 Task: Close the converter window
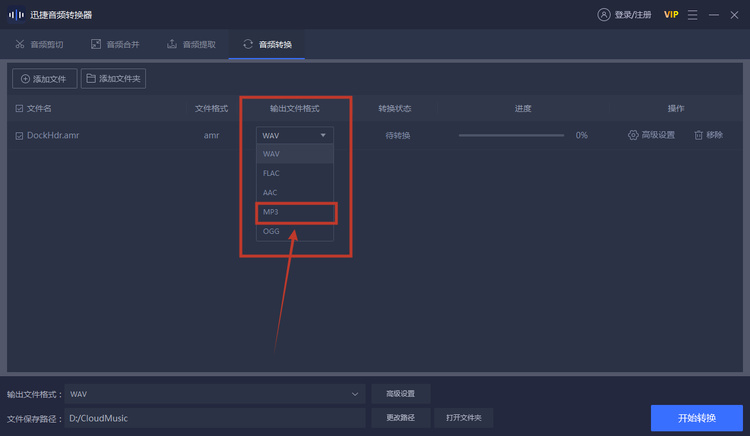click(734, 15)
